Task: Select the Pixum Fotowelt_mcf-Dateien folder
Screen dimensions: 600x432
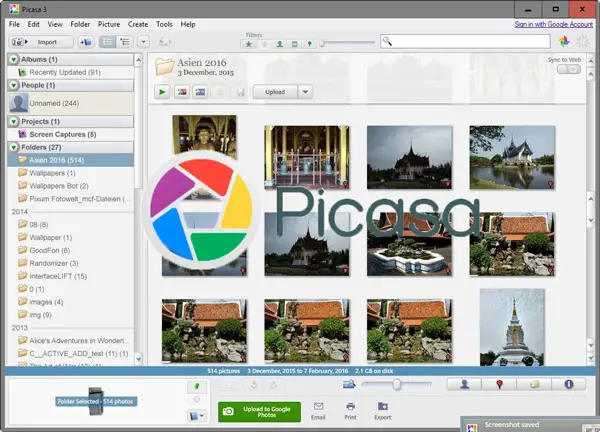Action: (x=70, y=199)
